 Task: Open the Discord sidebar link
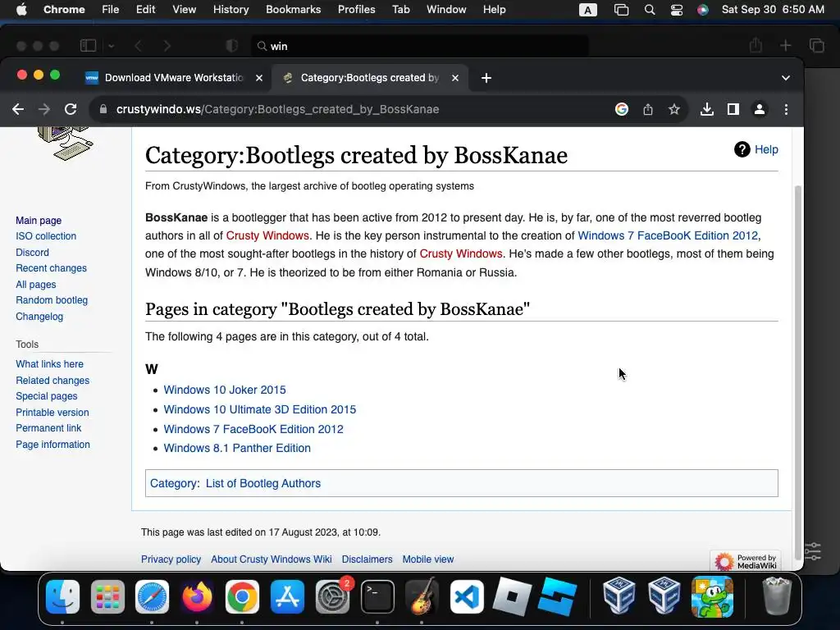coord(32,253)
